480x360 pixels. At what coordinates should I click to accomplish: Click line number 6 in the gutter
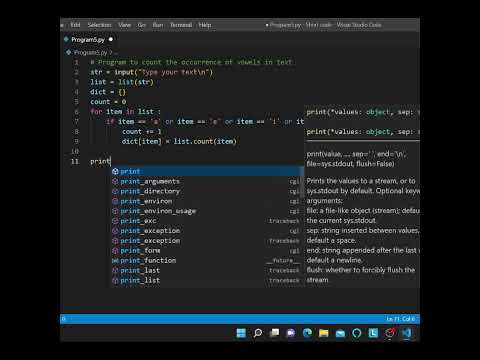click(76, 112)
